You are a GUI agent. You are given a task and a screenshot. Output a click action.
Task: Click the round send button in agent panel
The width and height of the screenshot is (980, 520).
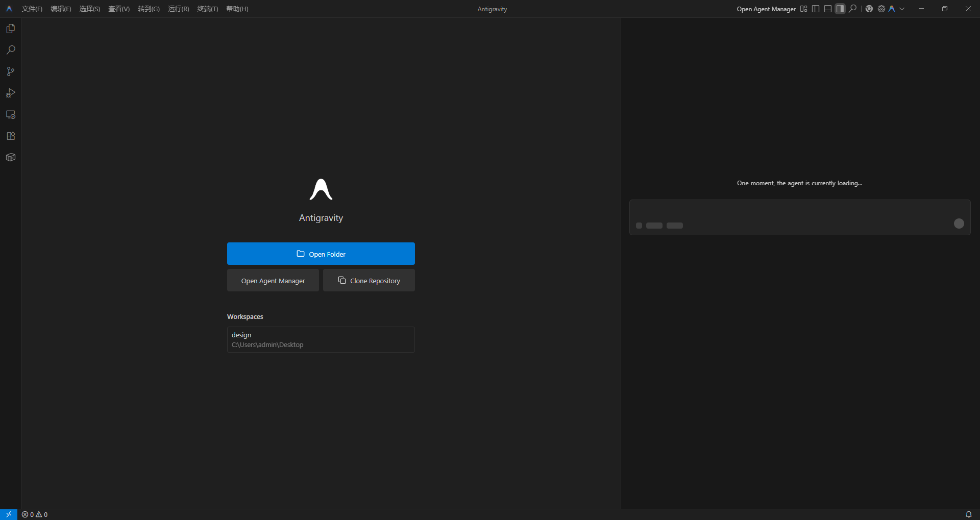click(x=959, y=224)
